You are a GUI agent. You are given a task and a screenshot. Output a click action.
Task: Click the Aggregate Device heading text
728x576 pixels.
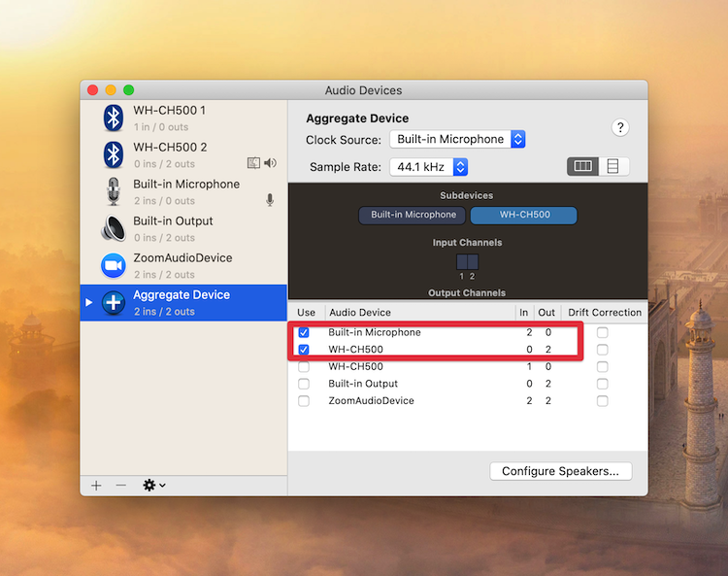357,119
